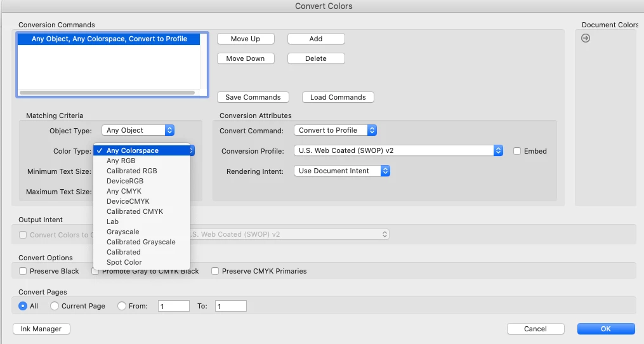This screenshot has width=644, height=344.
Task: Click Load Commands
Action: pyautogui.click(x=338, y=97)
